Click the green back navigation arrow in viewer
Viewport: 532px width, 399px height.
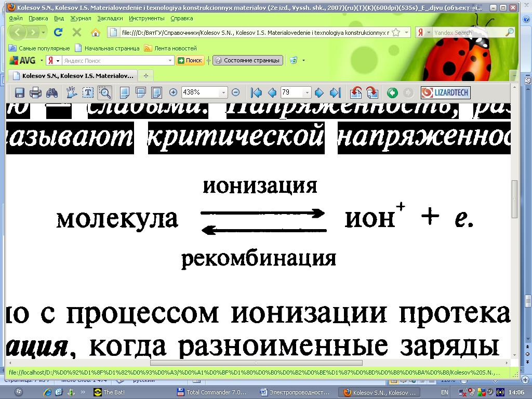coord(393,92)
